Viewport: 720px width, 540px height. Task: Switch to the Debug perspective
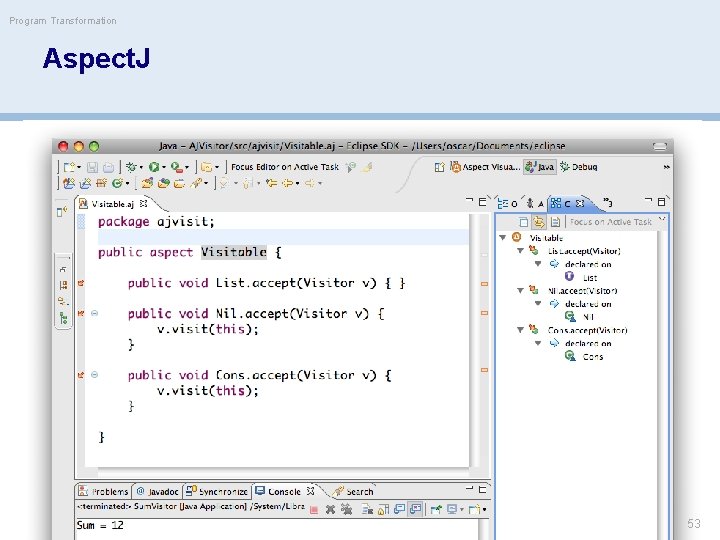click(x=579, y=167)
